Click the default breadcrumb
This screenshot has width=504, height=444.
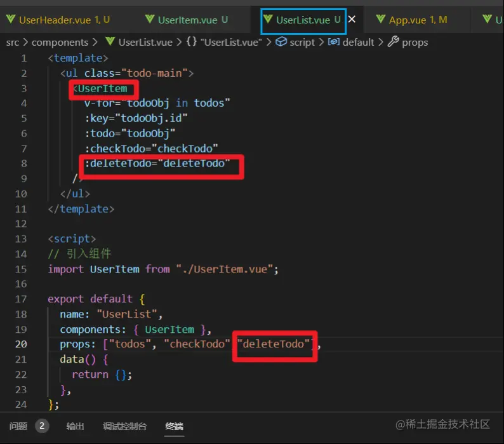coord(358,42)
